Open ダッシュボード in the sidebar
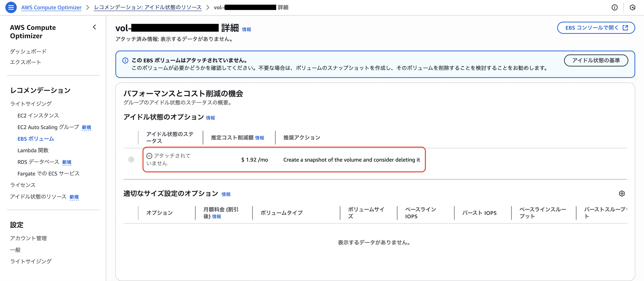Screen dimensions: 644x281 point(28,51)
